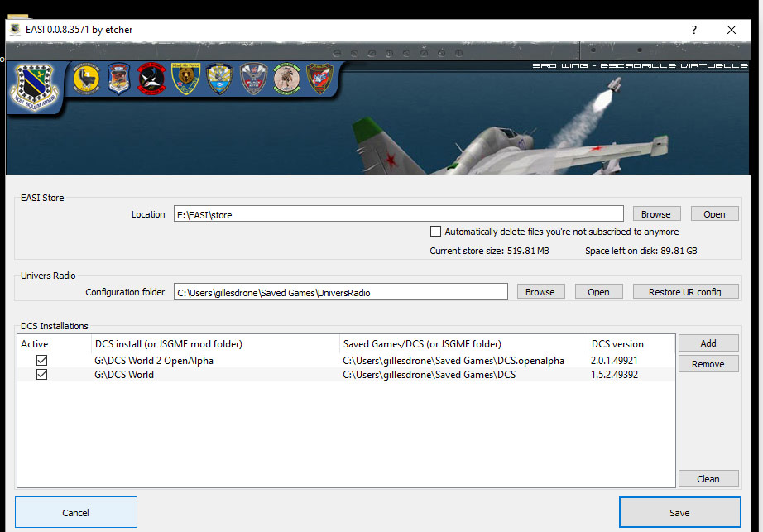Click the large 3rd Wing shield emblem
This screenshot has height=532, width=763.
tap(32, 84)
